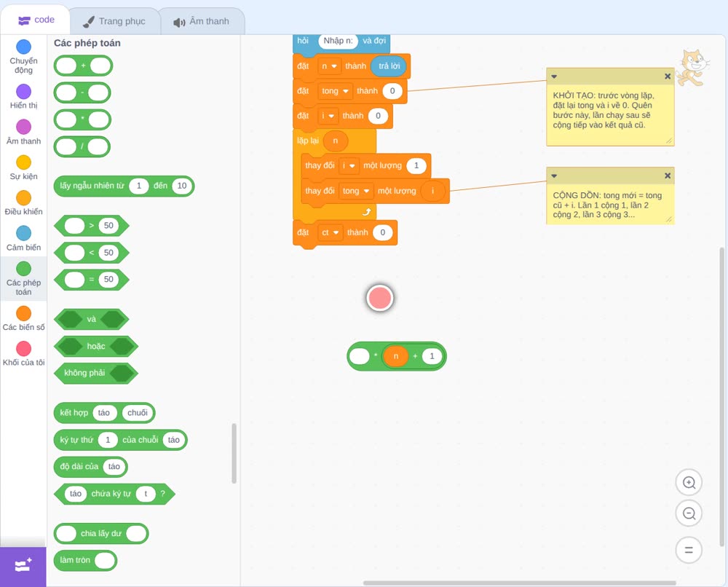Click the value field of đặt ct block
This screenshot has width=728, height=587.
[x=383, y=232]
